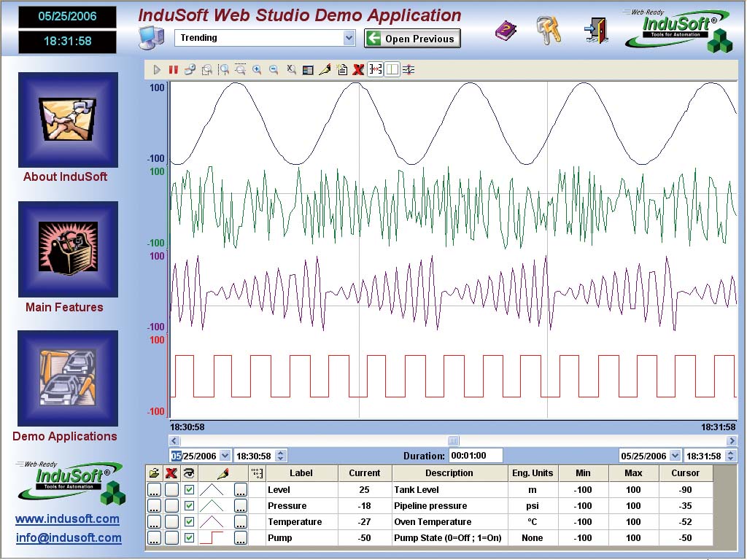
Task: Select the window zoom tool
Action: (x=206, y=70)
